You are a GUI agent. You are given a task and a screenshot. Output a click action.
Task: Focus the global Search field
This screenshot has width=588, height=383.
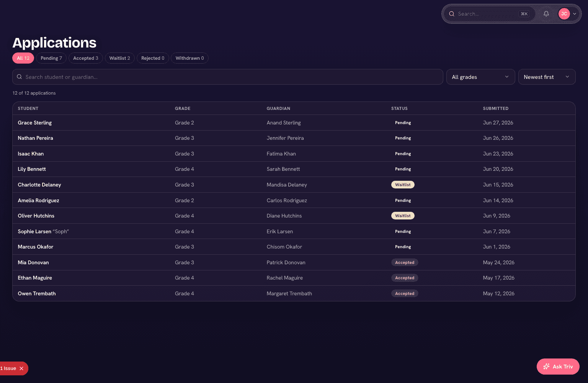click(x=489, y=14)
